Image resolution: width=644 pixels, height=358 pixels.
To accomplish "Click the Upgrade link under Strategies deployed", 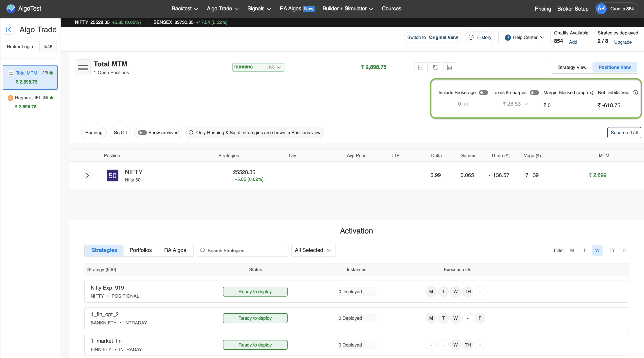I will click(623, 42).
